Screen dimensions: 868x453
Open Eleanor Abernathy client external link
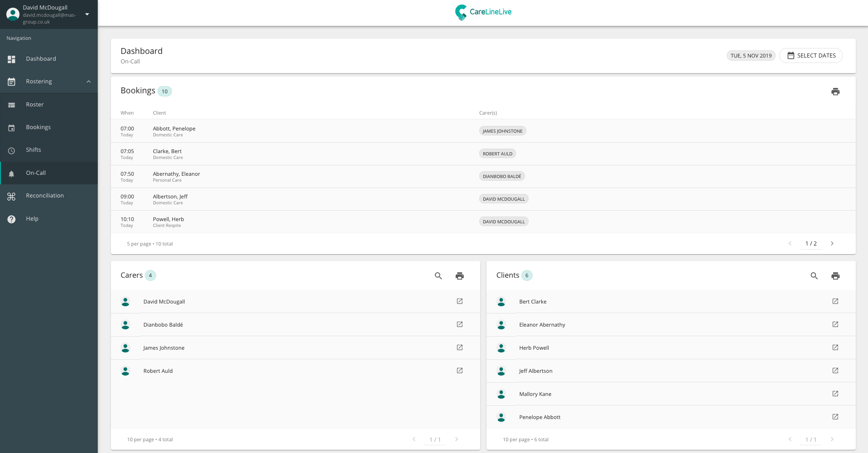[x=835, y=324]
